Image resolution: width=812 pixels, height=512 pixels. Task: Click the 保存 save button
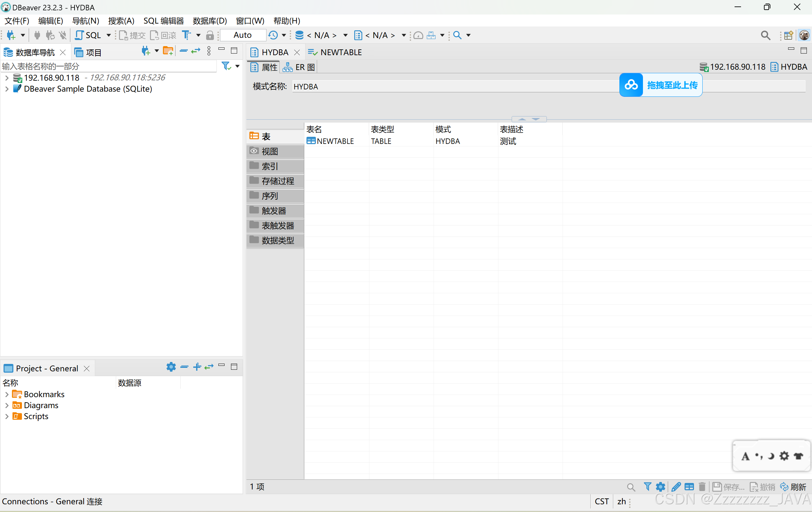click(728, 487)
